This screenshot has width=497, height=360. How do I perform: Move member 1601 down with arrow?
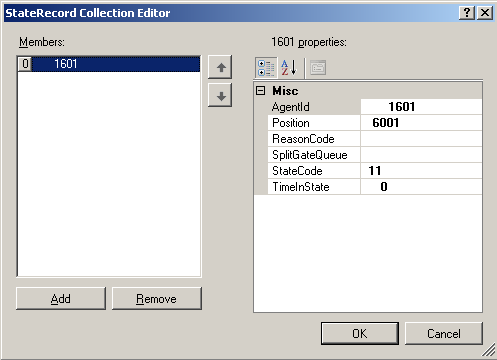pos(220,95)
